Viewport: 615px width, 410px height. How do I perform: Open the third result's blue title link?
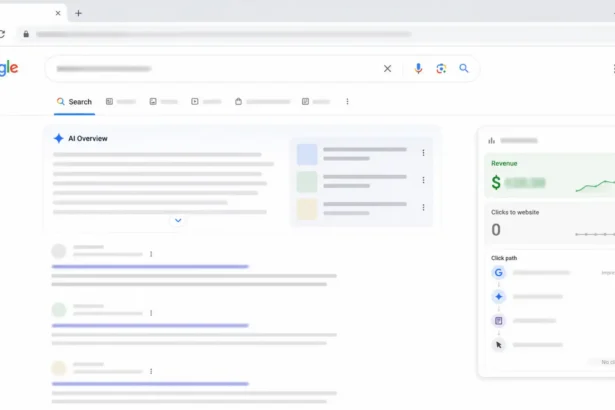[x=150, y=384]
